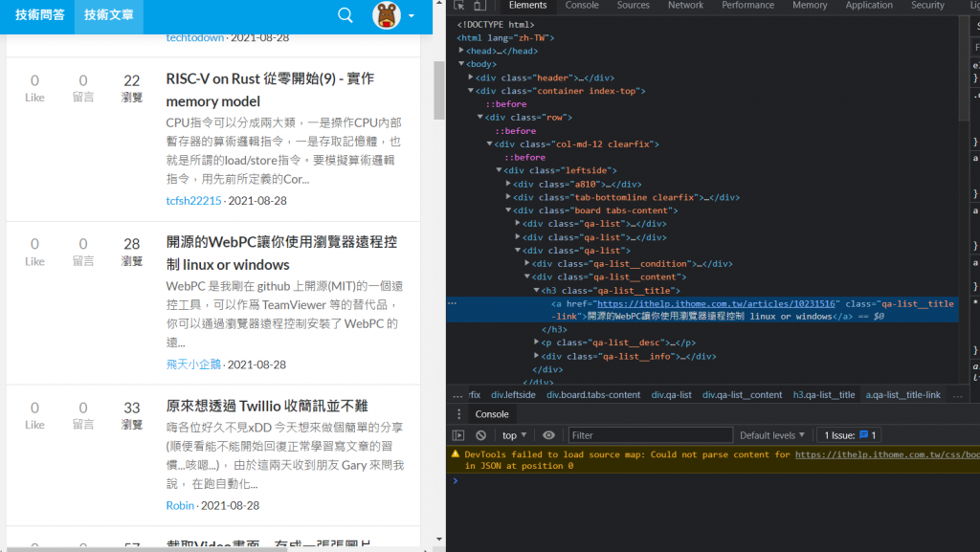
Task: Open the Sources panel tab
Action: tap(634, 5)
